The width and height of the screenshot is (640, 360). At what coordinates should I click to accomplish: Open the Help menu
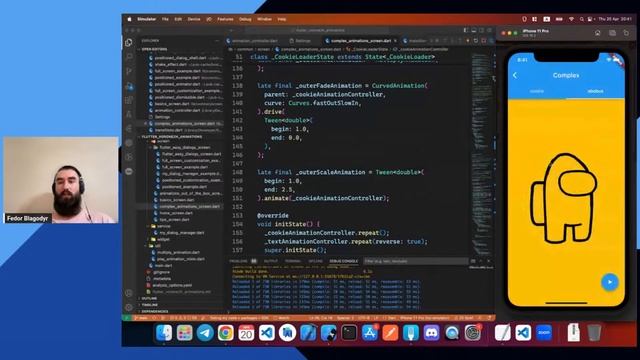click(x=282, y=19)
